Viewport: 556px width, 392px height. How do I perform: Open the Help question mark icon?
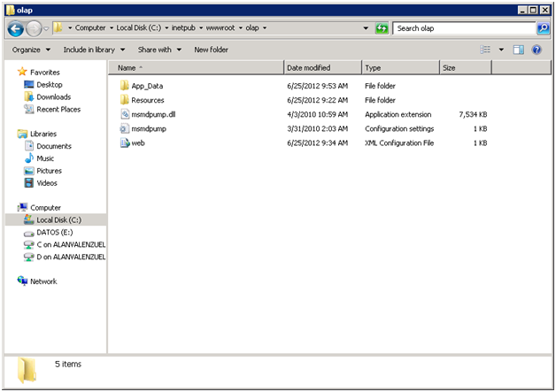(536, 50)
